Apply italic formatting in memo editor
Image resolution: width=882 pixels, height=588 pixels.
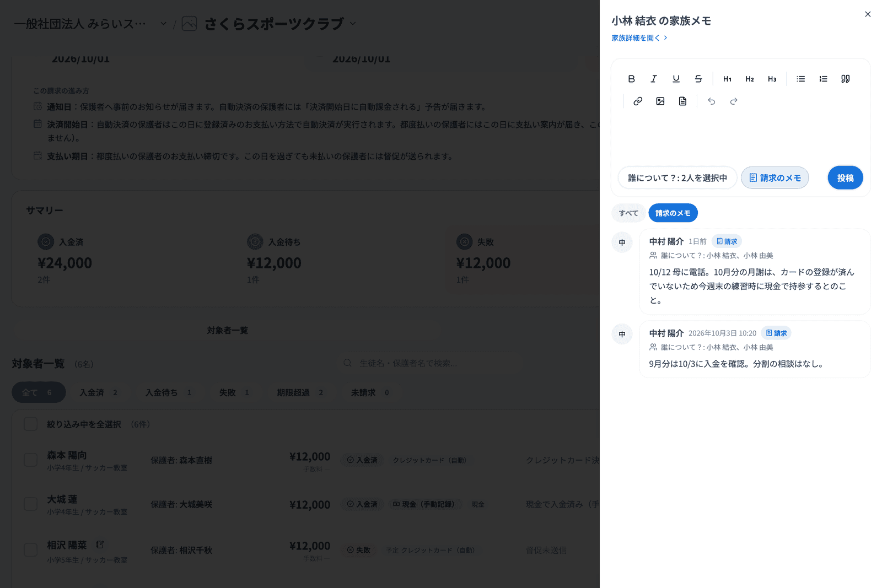pos(654,79)
